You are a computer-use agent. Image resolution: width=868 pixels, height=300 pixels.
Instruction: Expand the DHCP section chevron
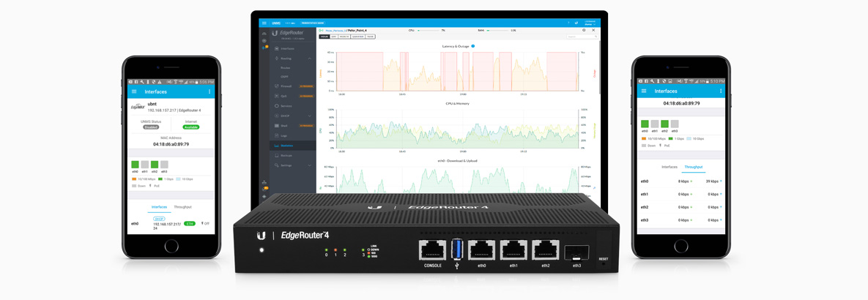(x=310, y=116)
